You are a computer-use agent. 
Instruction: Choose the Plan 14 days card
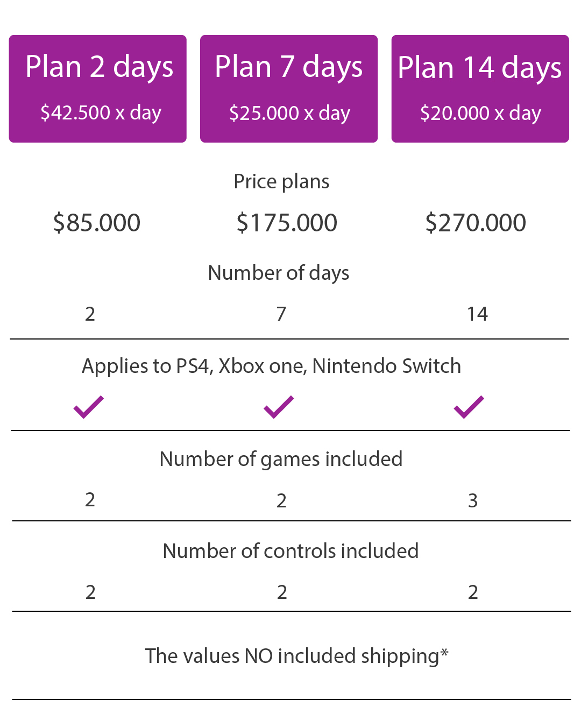[x=480, y=89]
